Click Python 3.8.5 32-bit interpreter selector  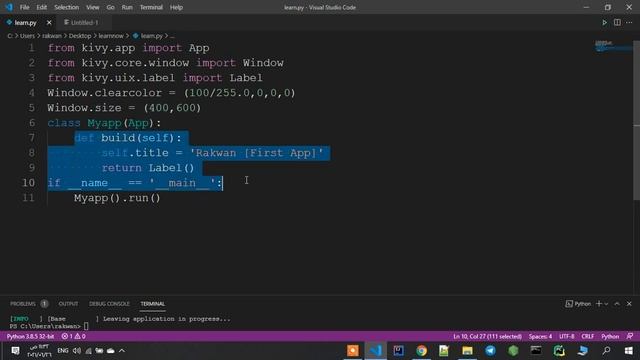click(30, 336)
